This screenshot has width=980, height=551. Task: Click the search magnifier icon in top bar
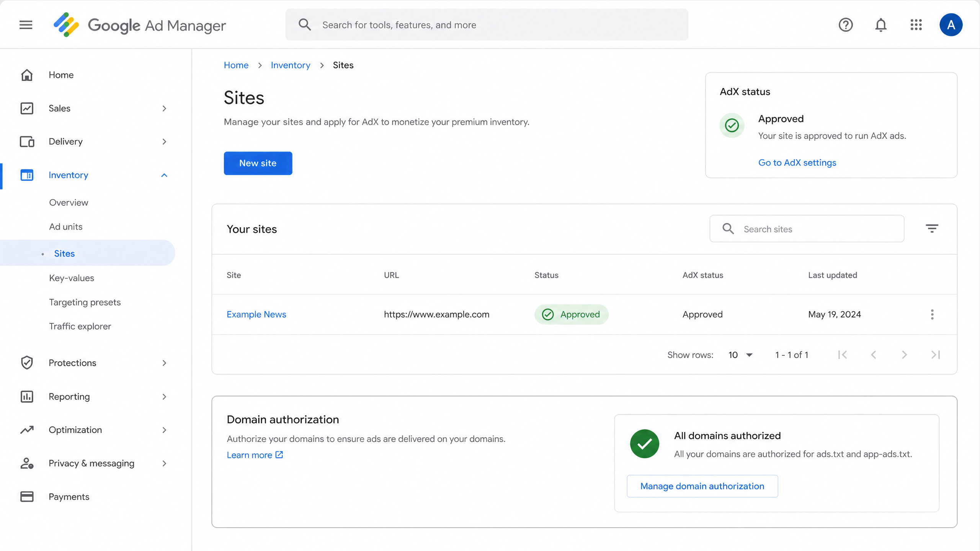point(305,25)
